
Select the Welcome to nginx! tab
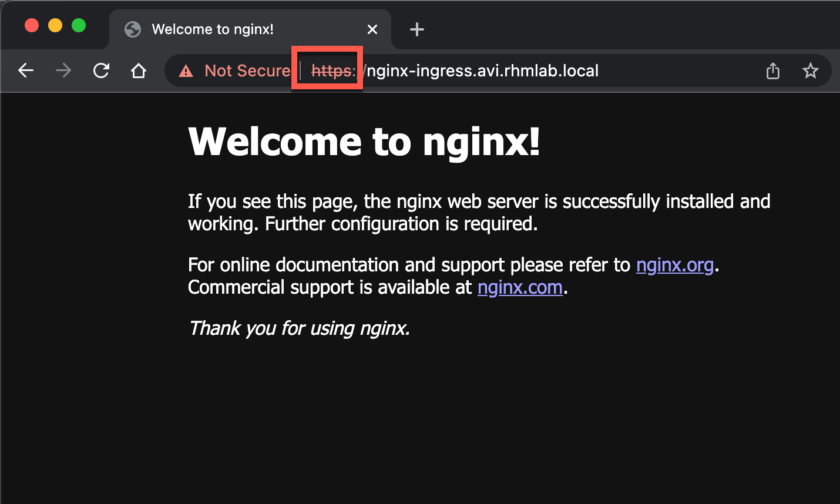250,29
